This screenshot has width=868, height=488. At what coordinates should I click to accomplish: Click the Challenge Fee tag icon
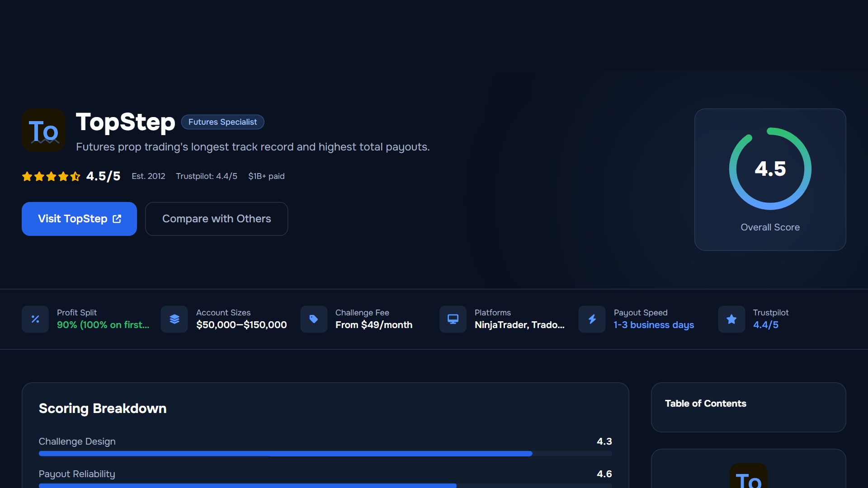click(314, 319)
